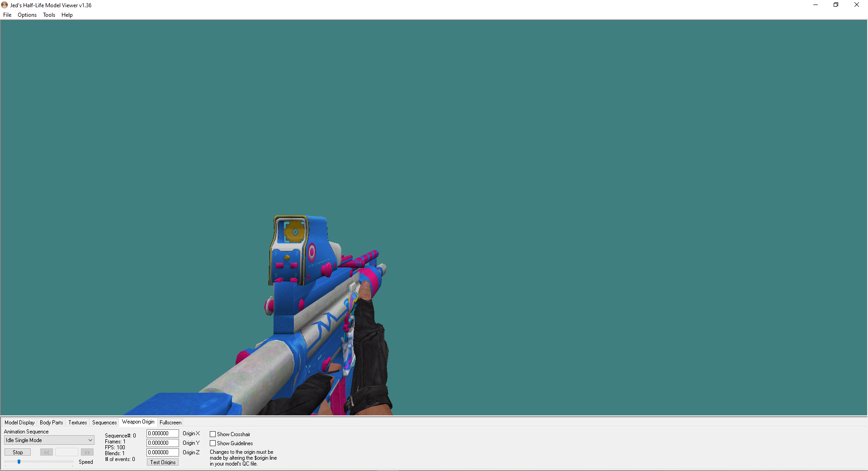Click the '# of events: 0' readout
The image size is (868, 471).
pyautogui.click(x=120, y=459)
